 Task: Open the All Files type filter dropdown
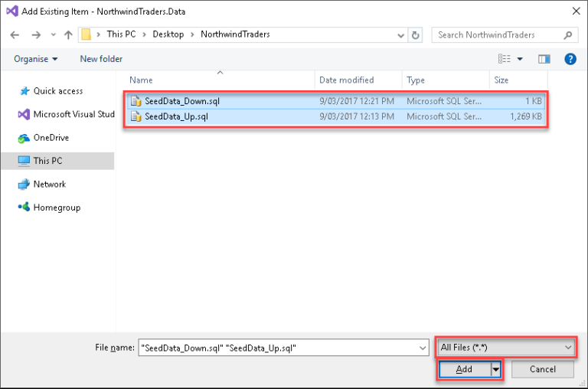[506, 348]
